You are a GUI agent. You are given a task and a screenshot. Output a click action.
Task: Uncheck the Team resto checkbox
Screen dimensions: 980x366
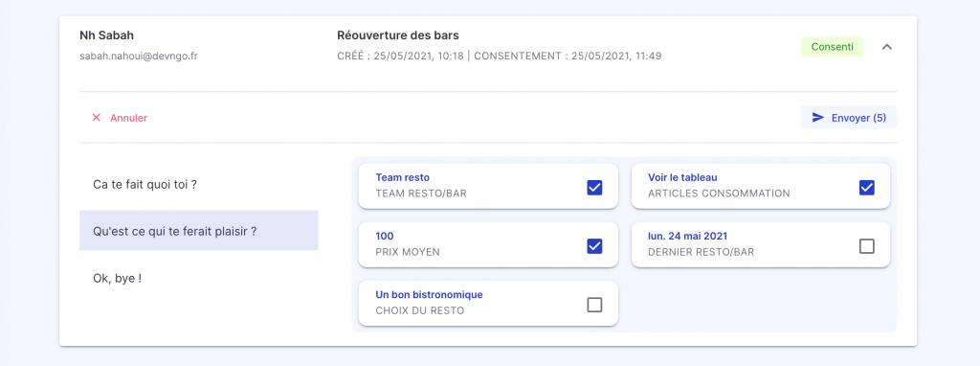(x=594, y=187)
